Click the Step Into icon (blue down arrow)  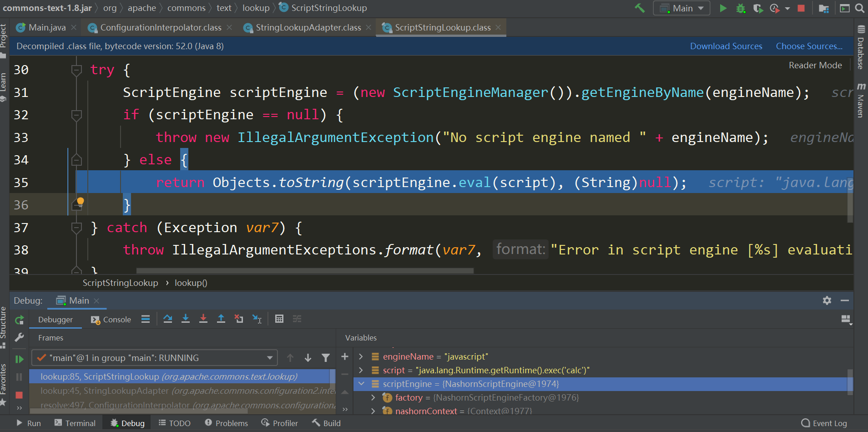coord(186,319)
